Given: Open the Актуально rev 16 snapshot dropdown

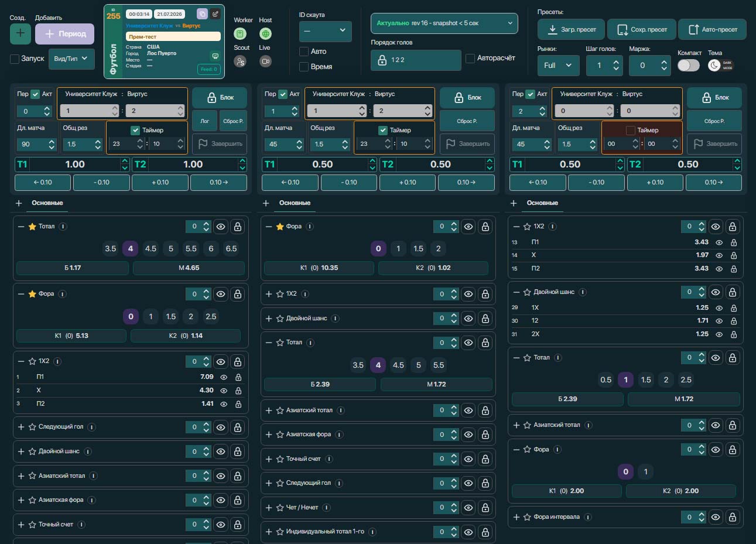Looking at the screenshot, I should [x=444, y=23].
